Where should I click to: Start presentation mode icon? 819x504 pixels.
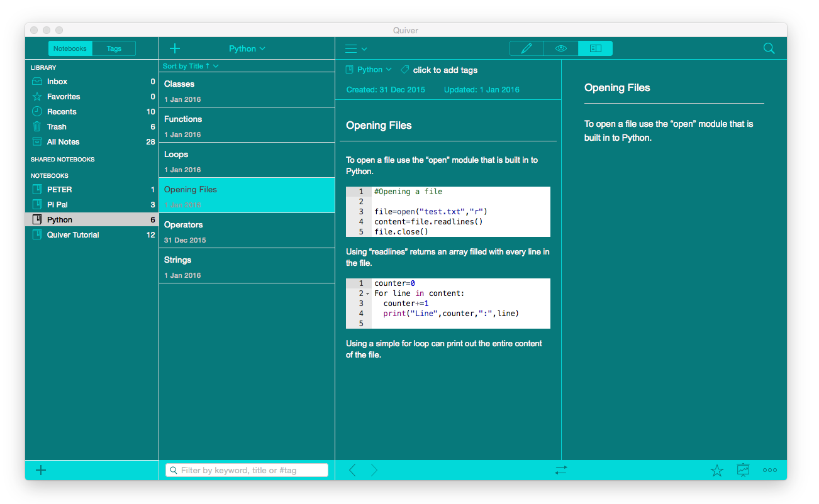pyautogui.click(x=744, y=470)
